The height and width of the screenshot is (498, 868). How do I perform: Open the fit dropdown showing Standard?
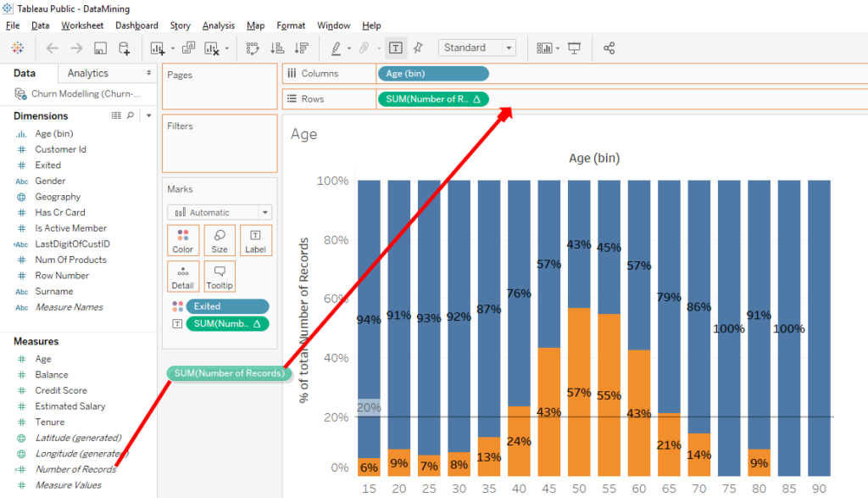point(507,48)
